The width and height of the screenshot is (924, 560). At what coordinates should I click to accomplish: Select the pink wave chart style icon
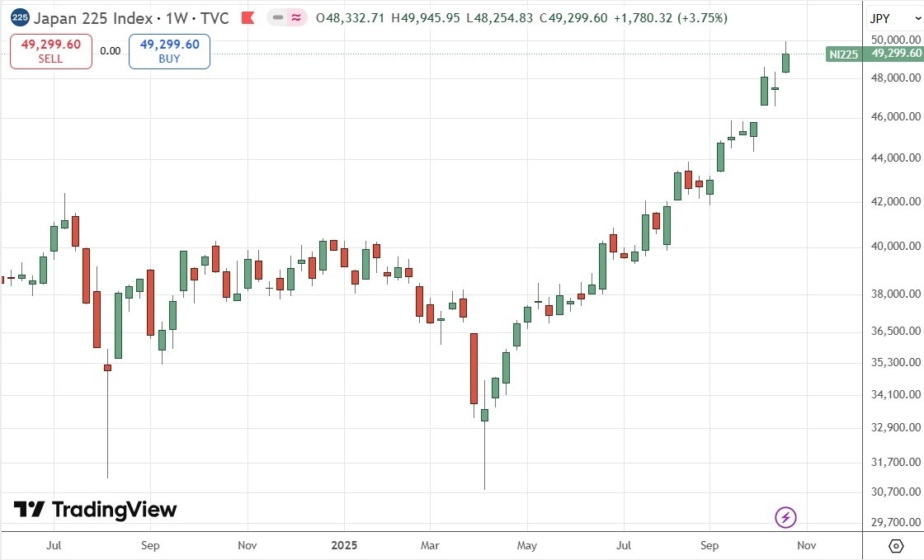(x=294, y=16)
